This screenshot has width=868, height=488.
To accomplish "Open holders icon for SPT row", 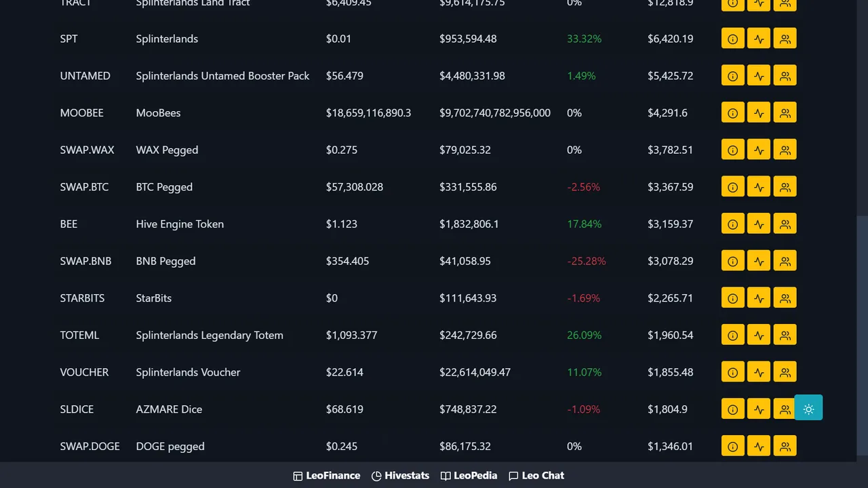I will (x=785, y=39).
